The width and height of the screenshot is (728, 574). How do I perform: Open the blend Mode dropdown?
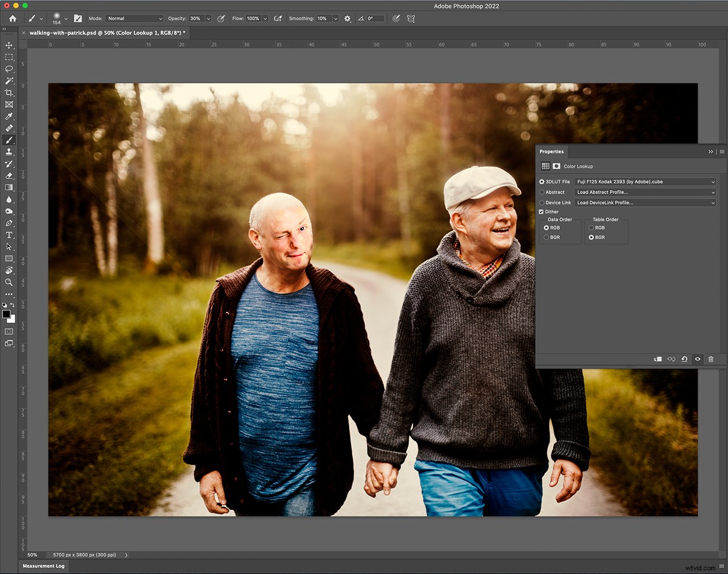pyautogui.click(x=134, y=18)
